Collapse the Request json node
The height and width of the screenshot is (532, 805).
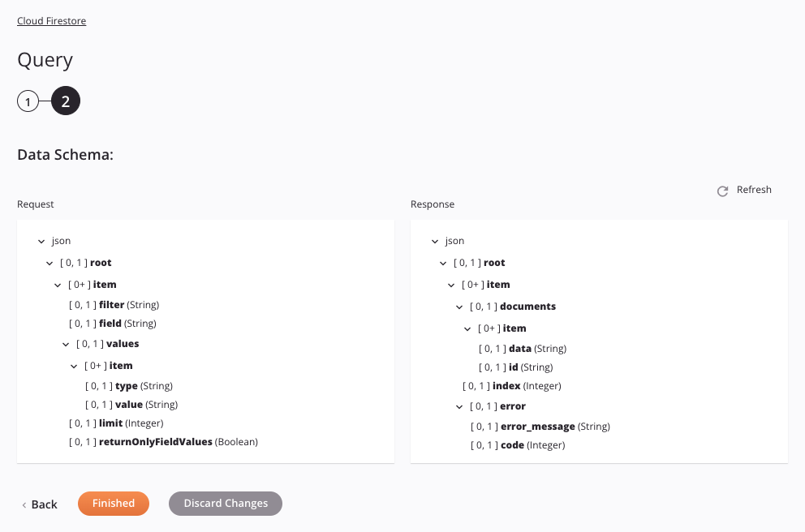point(41,242)
